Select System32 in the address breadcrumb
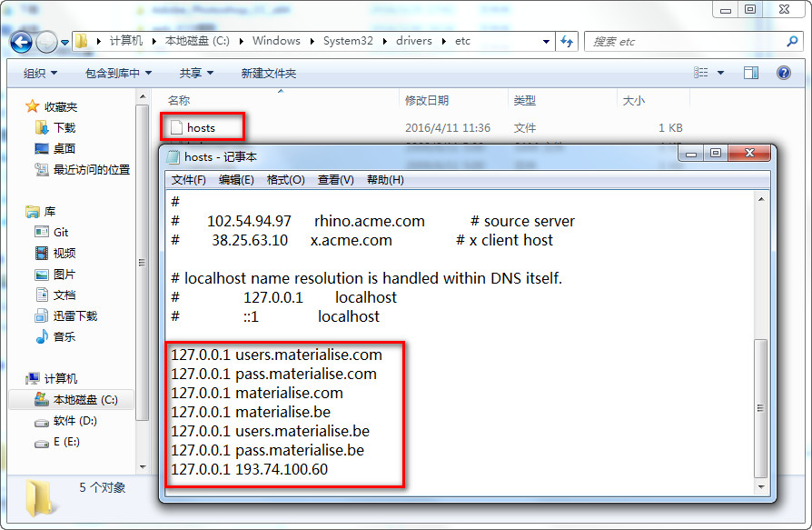Screen dimensions: 812x530 348,41
